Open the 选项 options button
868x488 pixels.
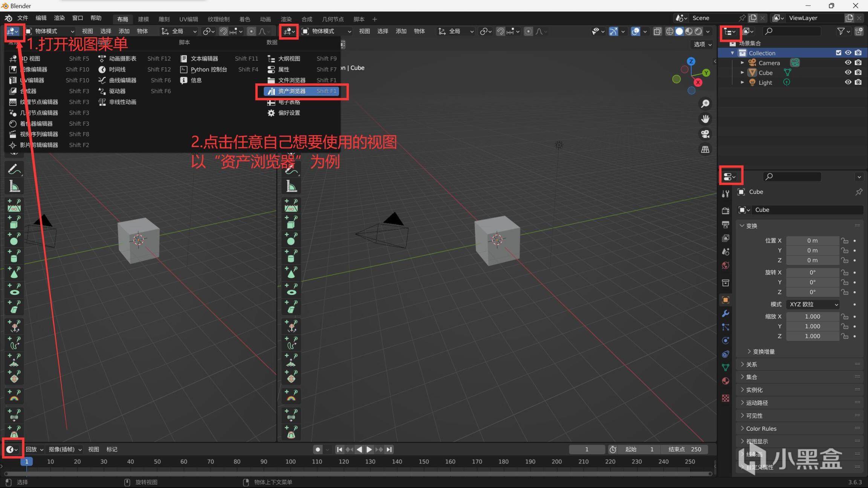702,44
